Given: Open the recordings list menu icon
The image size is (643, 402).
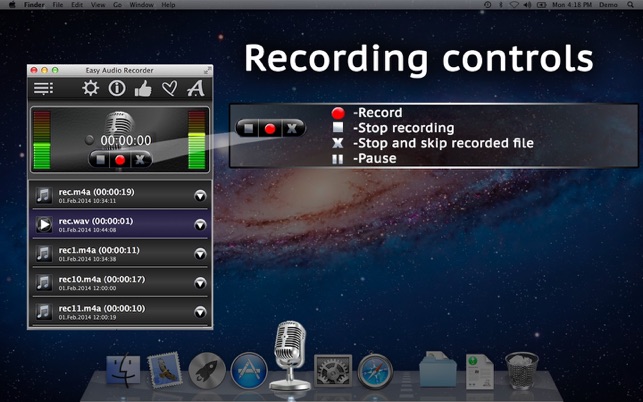Looking at the screenshot, I should (x=43, y=88).
